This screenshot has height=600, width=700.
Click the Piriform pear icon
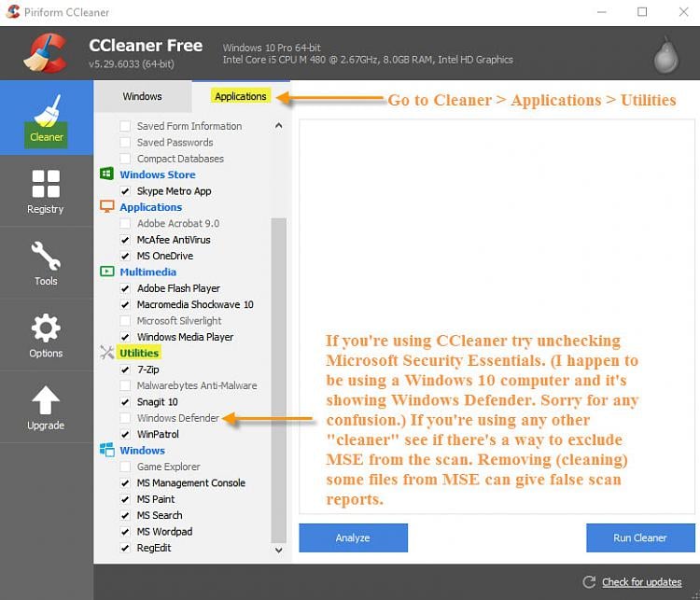click(x=666, y=55)
